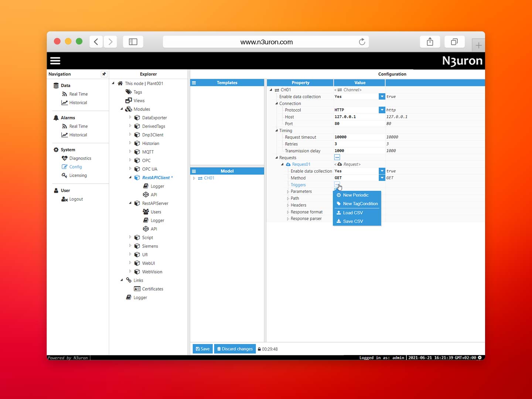Go back in the browser
The width and height of the screenshot is (532, 399).
tap(96, 42)
